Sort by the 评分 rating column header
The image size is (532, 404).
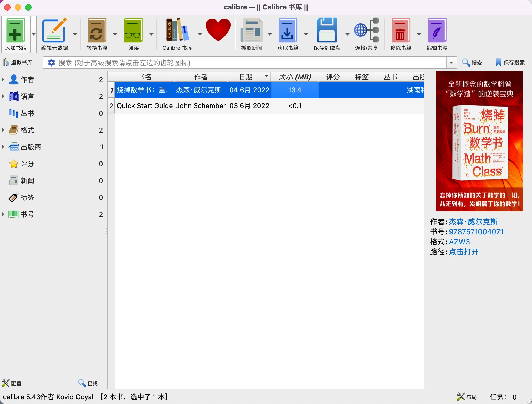tap(333, 77)
